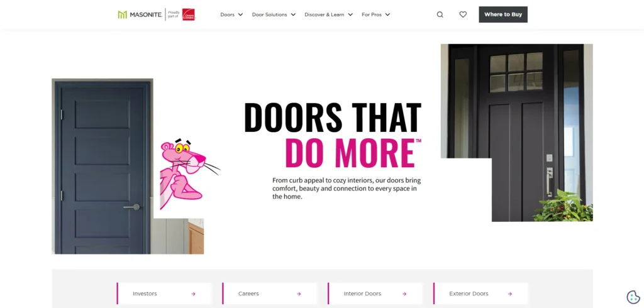Open the favorites heart icon

point(463,14)
